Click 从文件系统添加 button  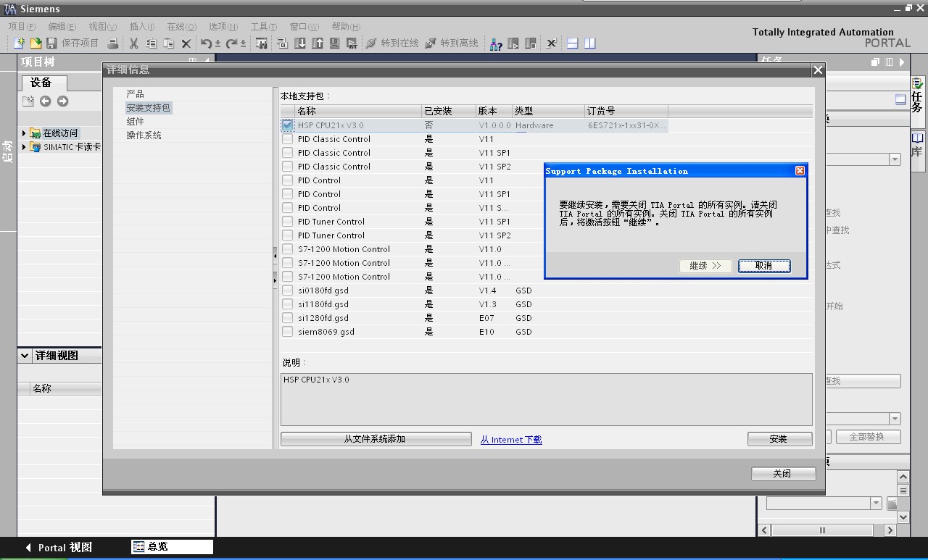376,439
